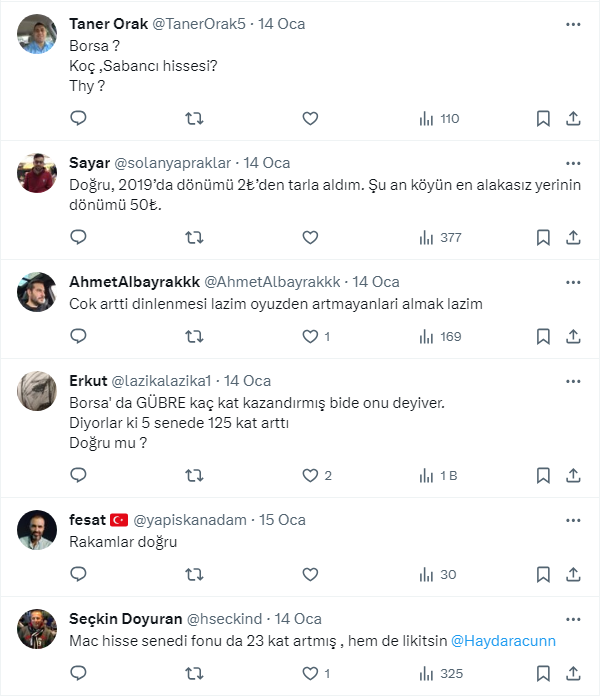Click Erkut's profile avatar

pos(37,392)
